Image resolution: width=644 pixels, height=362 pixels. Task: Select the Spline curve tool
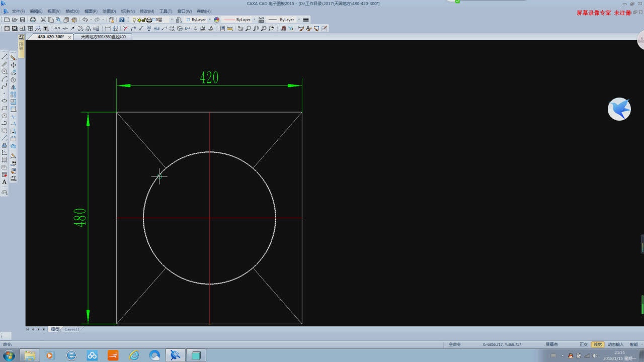coord(5,86)
